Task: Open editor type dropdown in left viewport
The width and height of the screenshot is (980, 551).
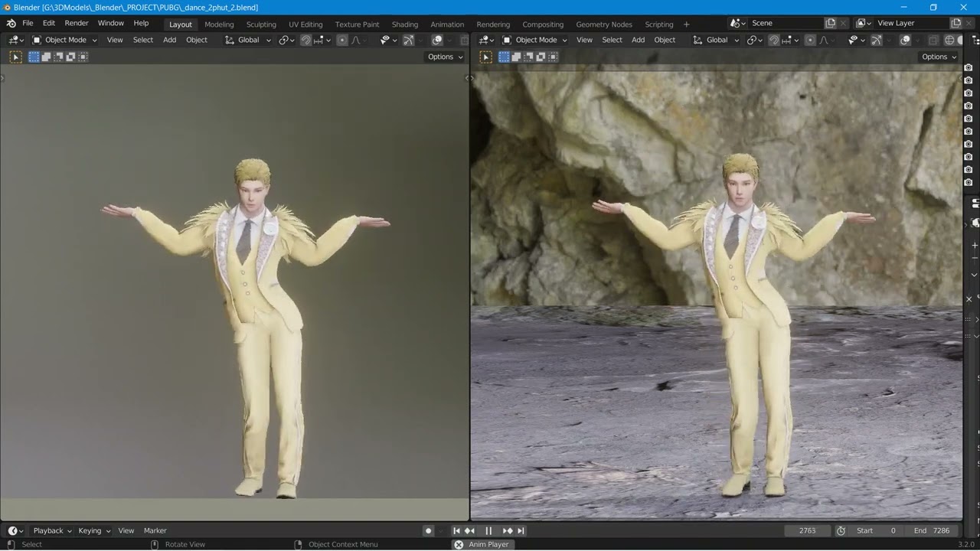Action: click(x=15, y=40)
